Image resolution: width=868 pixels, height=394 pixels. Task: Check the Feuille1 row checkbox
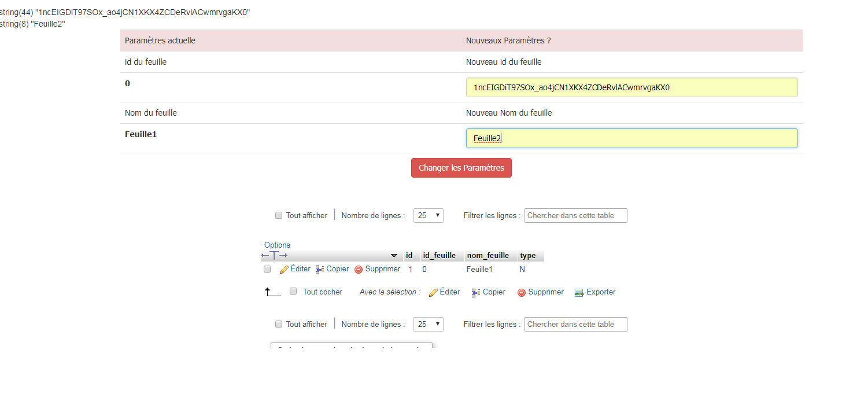(267, 269)
